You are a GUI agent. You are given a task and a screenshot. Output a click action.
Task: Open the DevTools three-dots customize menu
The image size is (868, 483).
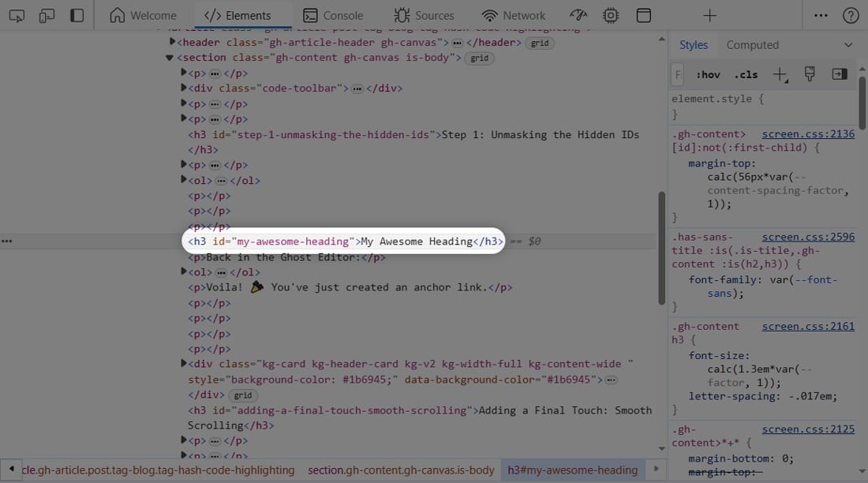[821, 16]
